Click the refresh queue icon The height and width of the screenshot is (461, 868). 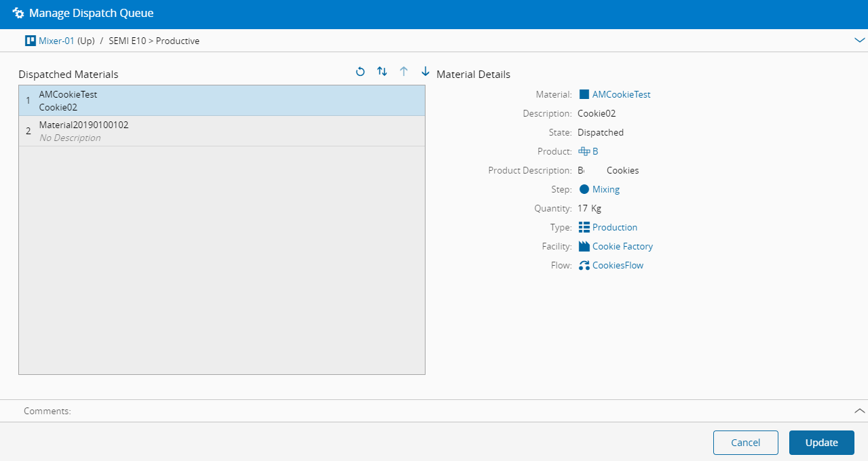tap(360, 72)
